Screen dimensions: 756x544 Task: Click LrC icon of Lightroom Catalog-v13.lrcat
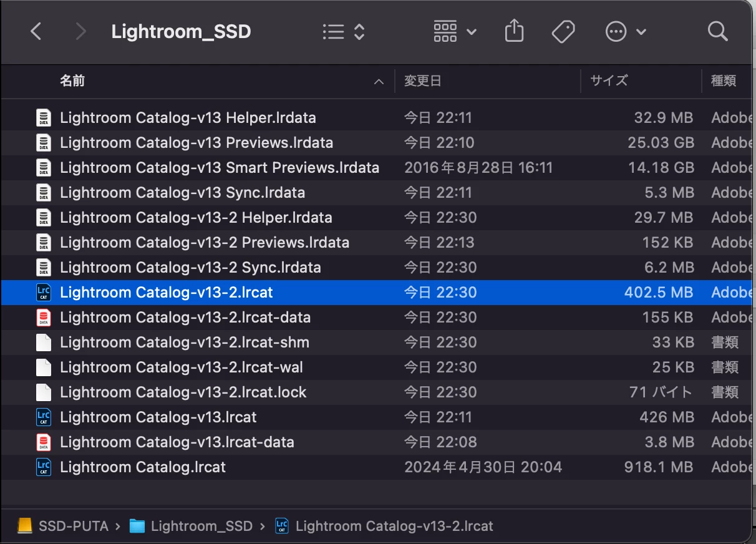click(44, 417)
